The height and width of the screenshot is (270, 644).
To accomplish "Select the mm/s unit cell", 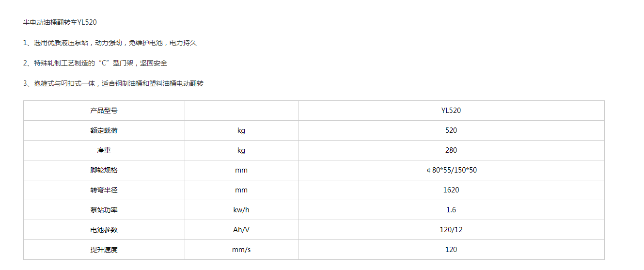I will tap(241, 250).
